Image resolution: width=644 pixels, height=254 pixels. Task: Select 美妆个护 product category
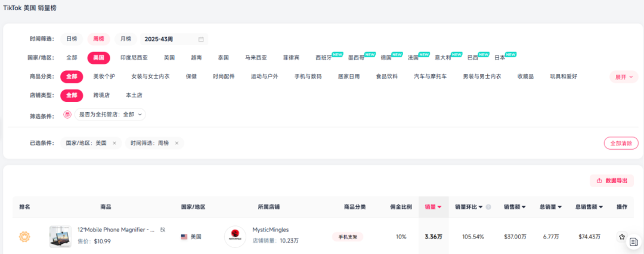pos(104,76)
